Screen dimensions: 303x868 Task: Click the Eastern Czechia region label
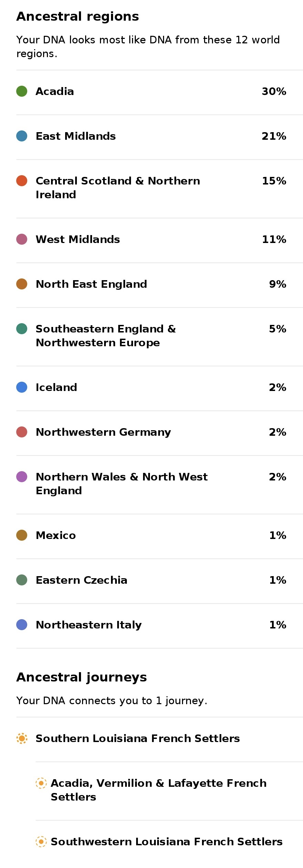[82, 580]
